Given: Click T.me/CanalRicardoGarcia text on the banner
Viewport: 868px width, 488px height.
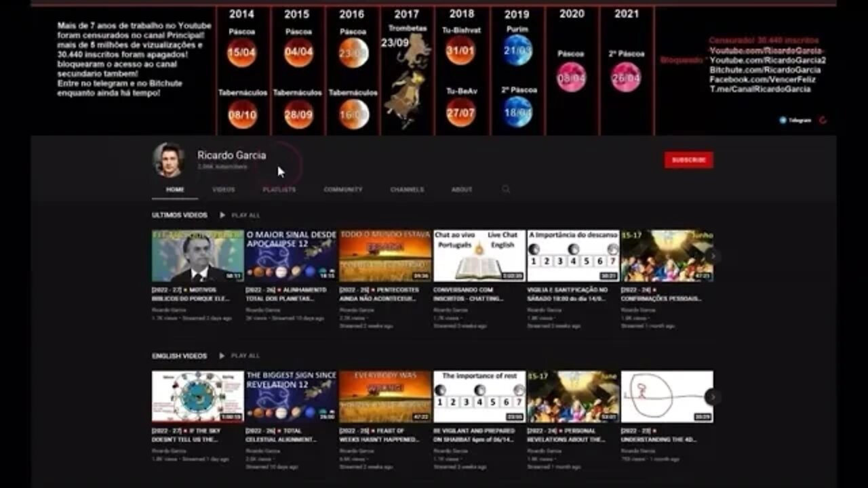Looking at the screenshot, I should click(x=760, y=89).
